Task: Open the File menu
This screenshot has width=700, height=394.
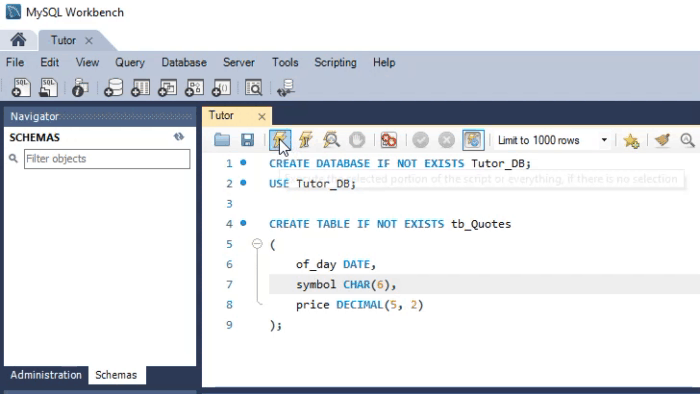Action: [x=15, y=62]
